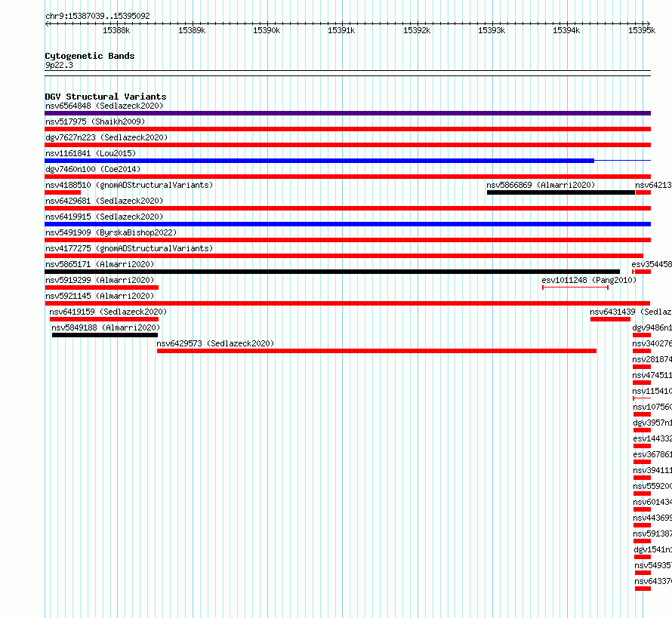Click the thin red esv1011248 bar
Image resolution: width=672 pixels, height=618 pixels.
click(575, 287)
